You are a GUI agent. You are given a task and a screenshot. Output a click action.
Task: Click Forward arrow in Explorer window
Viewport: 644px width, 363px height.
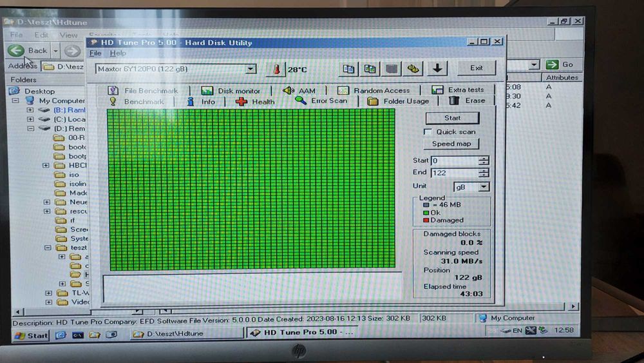point(72,51)
